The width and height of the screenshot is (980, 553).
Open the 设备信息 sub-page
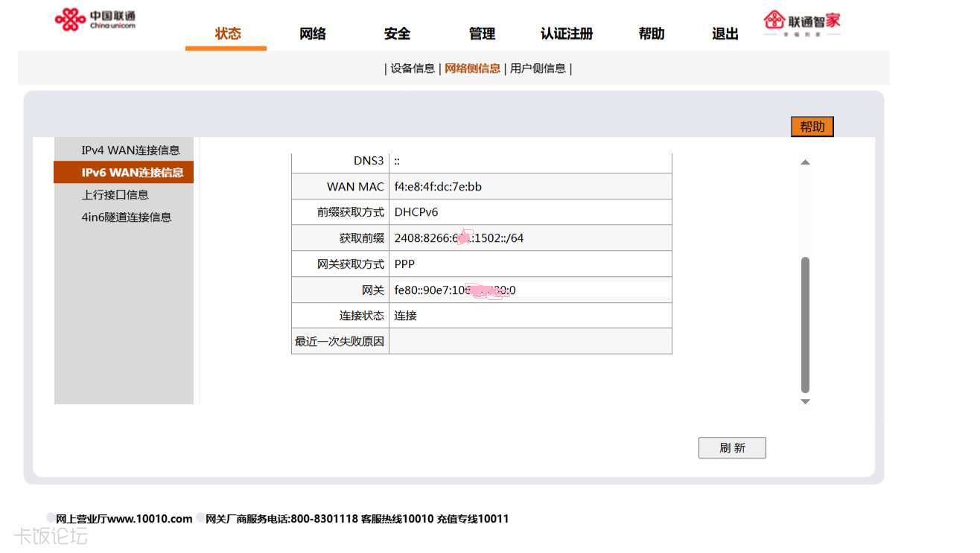coord(413,68)
